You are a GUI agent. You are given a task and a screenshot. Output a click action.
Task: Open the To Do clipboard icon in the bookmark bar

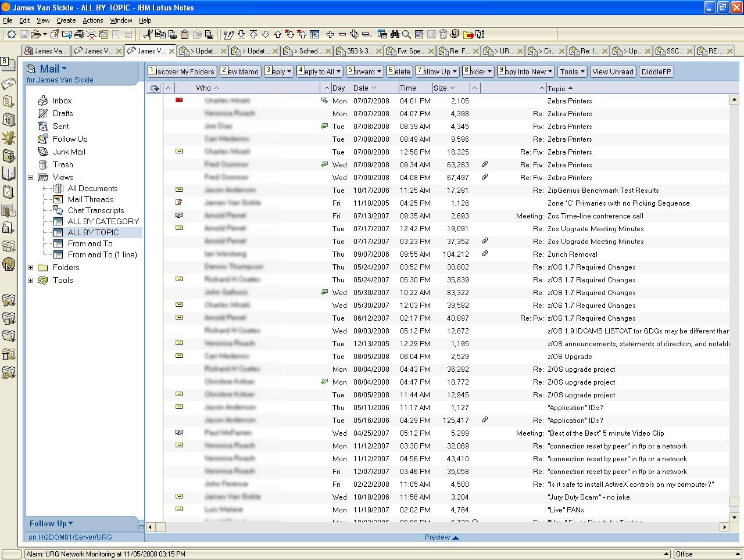tap(9, 192)
